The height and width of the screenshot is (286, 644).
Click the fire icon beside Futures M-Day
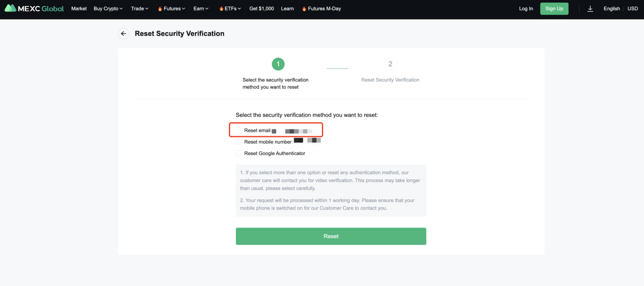[x=304, y=9]
